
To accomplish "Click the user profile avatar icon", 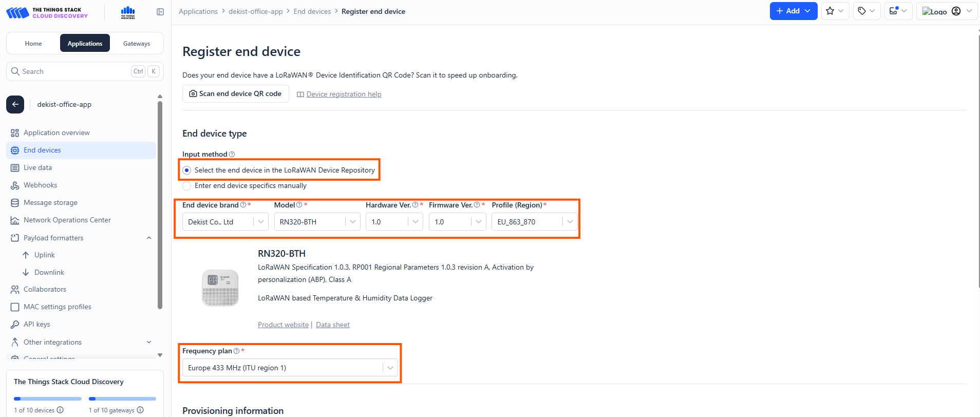I will click(956, 11).
